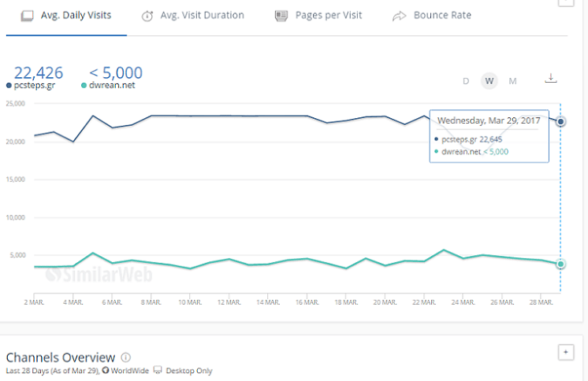This screenshot has width=588, height=381.
Task: Select pcsteps.gr data point on Mar 29
Action: (x=560, y=121)
